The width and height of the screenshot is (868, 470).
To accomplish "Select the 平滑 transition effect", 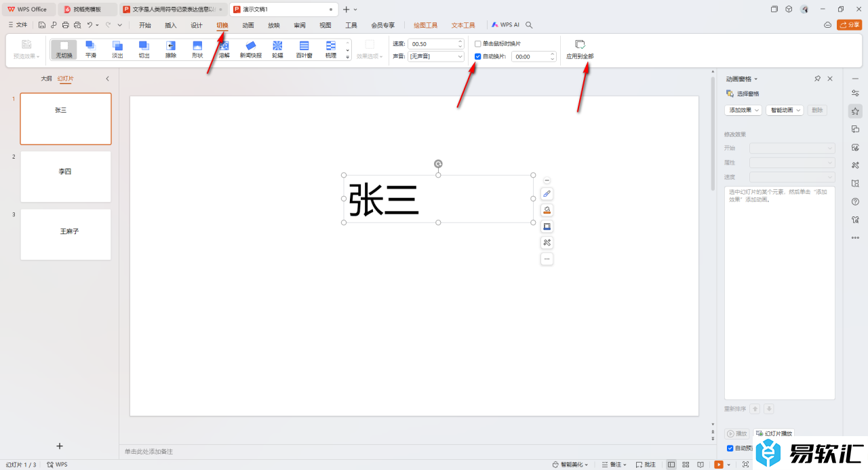I will pyautogui.click(x=91, y=50).
